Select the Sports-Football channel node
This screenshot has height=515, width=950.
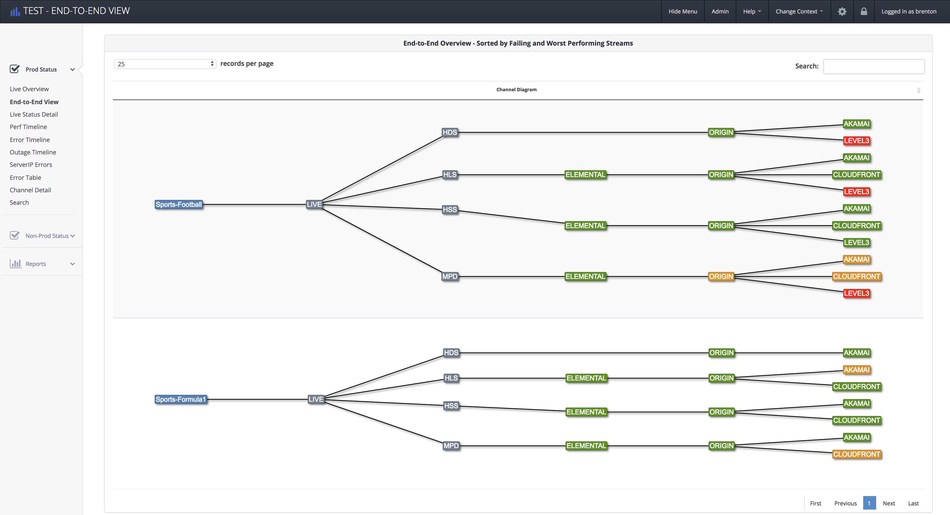[179, 204]
